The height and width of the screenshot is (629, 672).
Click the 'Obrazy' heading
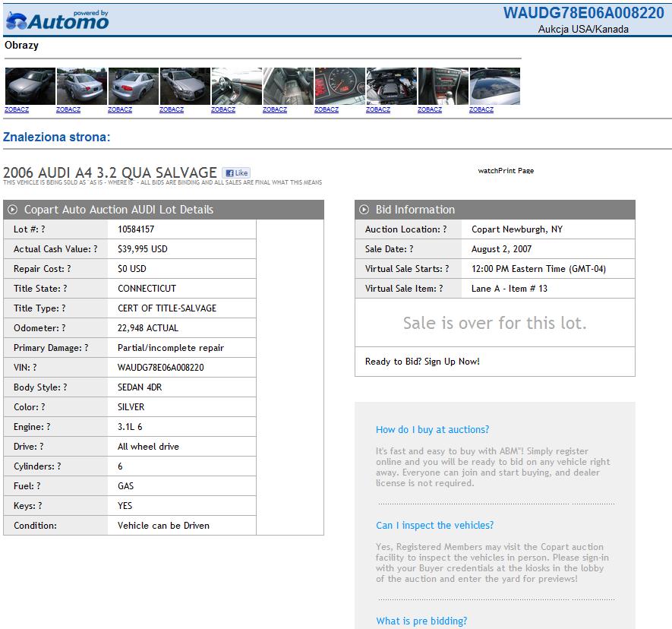(x=21, y=46)
